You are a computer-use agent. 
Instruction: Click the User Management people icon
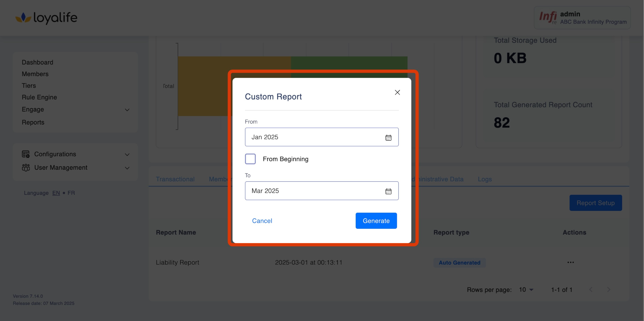coord(26,168)
